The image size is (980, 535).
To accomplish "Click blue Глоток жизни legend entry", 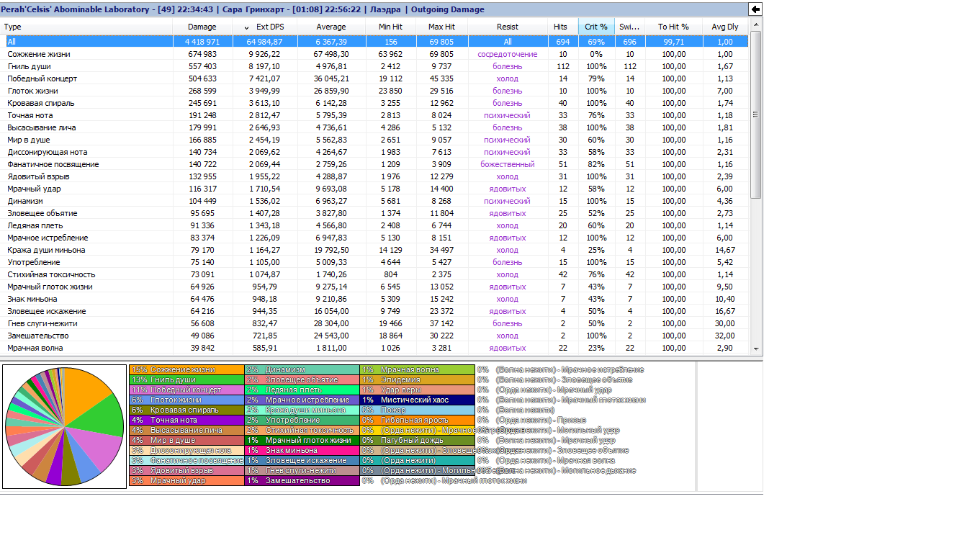I will pyautogui.click(x=186, y=400).
